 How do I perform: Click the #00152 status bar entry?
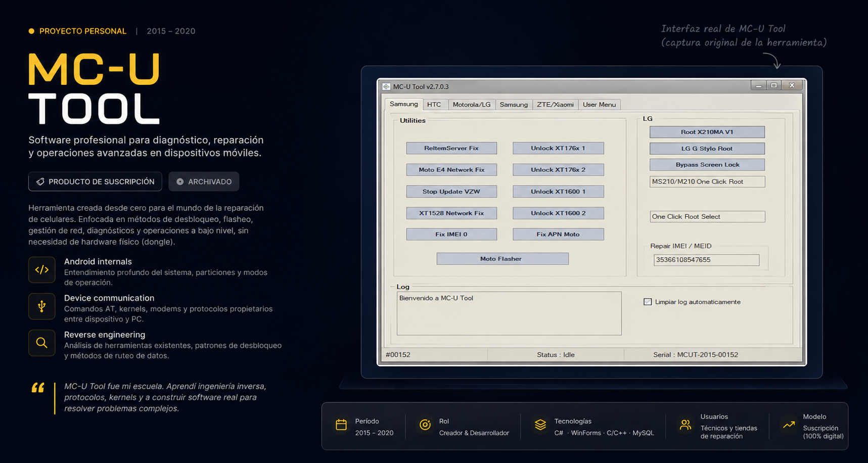click(x=398, y=355)
